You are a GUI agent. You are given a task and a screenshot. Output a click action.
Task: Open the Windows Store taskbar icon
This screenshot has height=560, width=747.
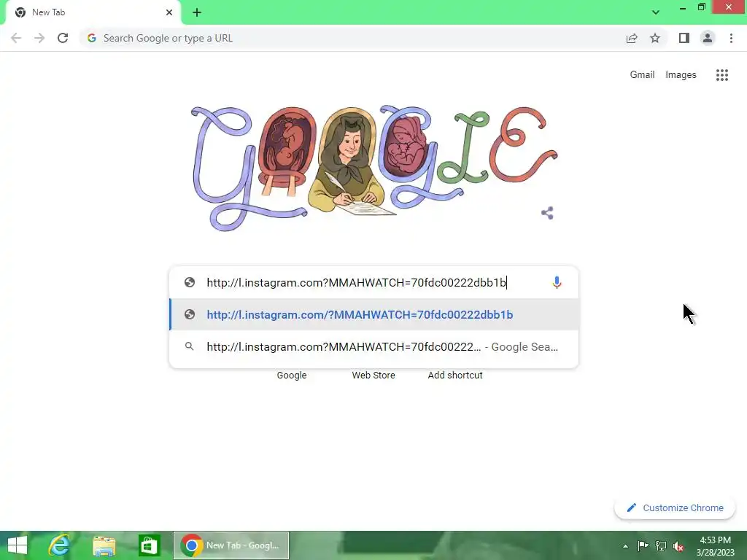click(149, 545)
